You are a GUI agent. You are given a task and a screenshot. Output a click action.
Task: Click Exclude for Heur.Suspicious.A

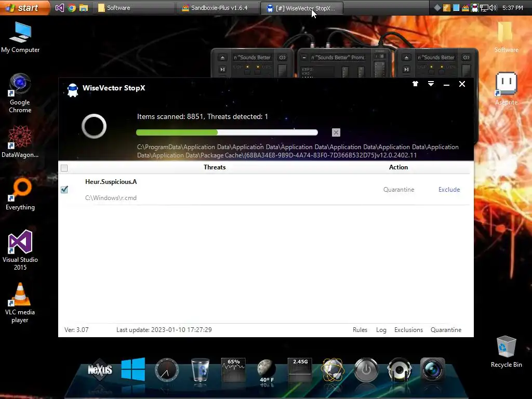(x=449, y=190)
